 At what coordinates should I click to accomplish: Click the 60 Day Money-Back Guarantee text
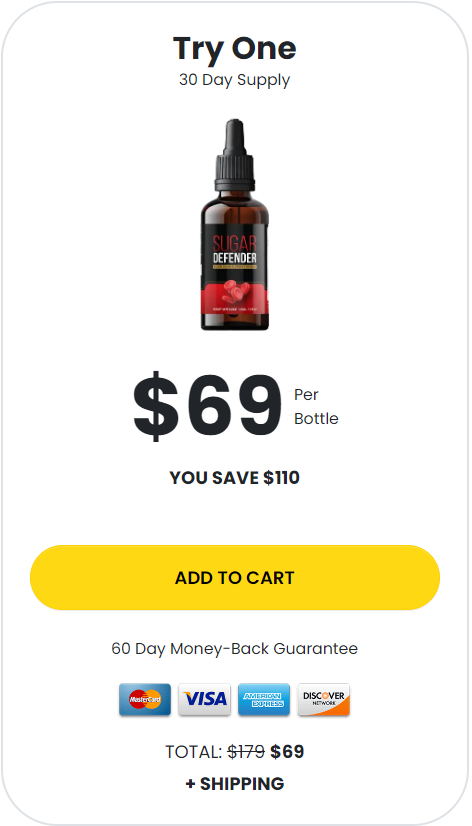tap(235, 648)
